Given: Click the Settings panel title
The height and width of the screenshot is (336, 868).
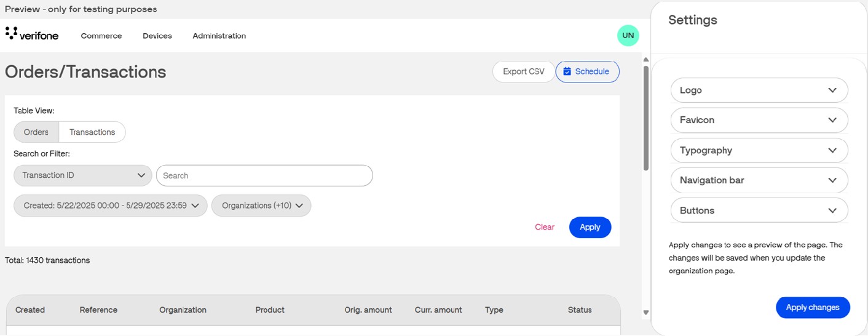Looking at the screenshot, I should click(693, 20).
